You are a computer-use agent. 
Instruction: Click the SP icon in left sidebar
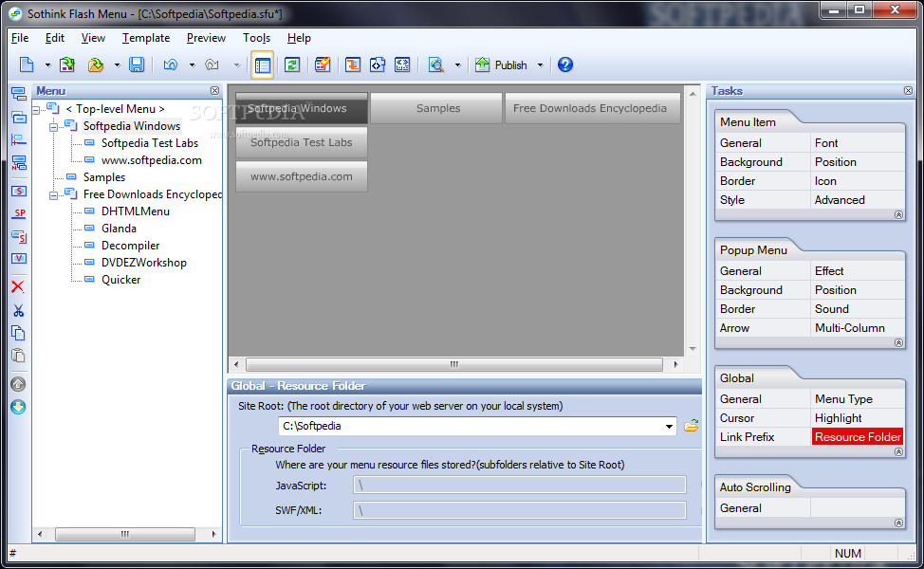(19, 213)
